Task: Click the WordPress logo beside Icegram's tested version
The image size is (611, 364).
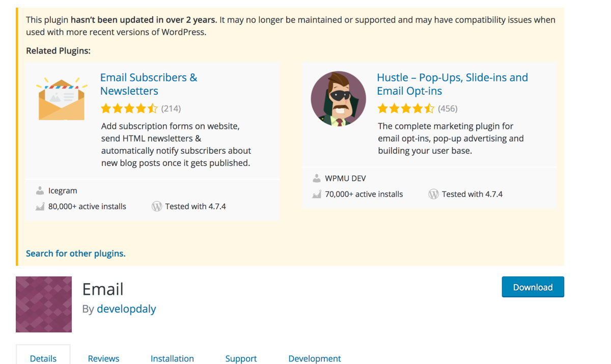Action: pos(157,207)
